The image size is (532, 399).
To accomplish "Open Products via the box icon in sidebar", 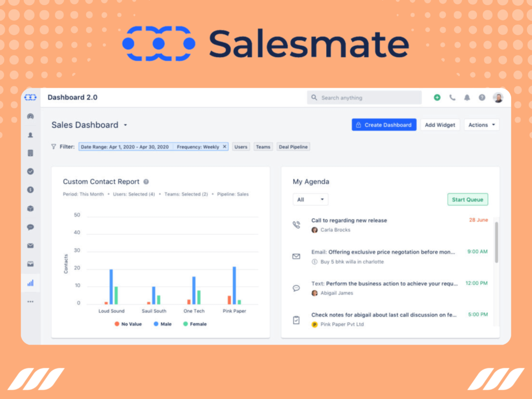I will tap(30, 208).
